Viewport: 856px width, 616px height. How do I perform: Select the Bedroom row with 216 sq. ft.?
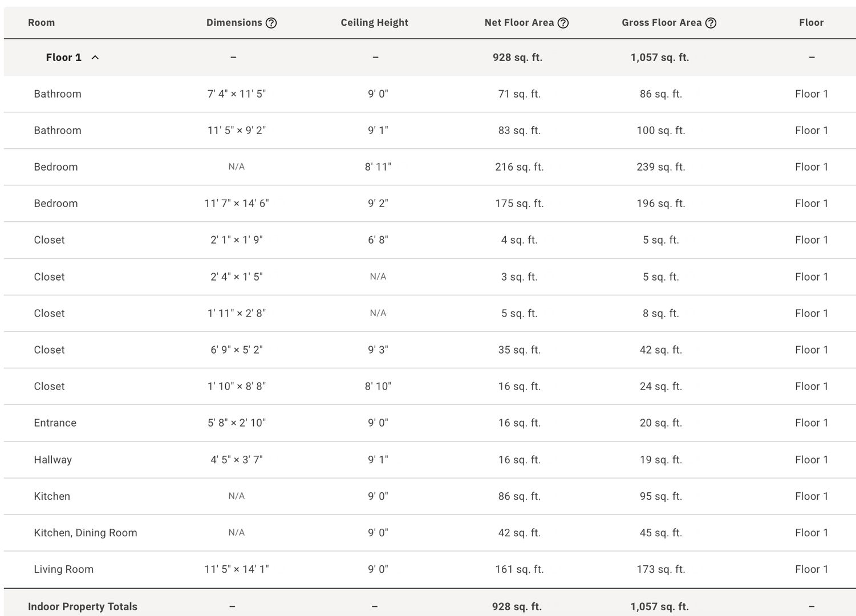(x=430, y=167)
